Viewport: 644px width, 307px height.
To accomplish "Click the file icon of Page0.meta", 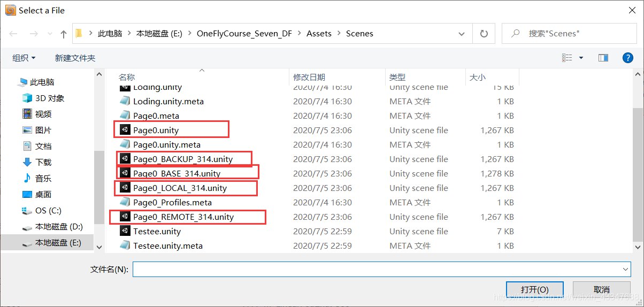I will point(125,116).
